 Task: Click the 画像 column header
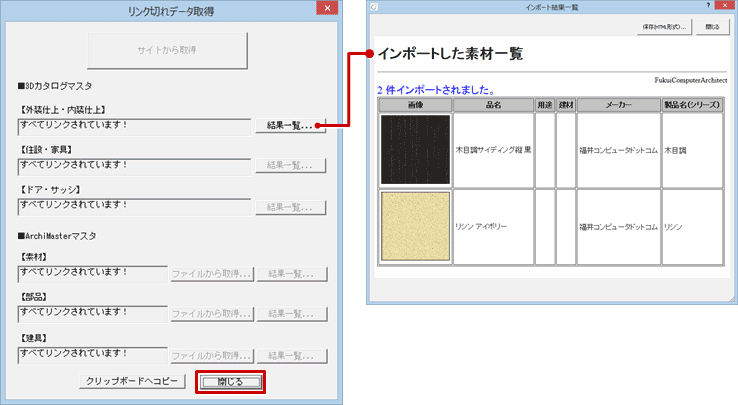[x=415, y=105]
